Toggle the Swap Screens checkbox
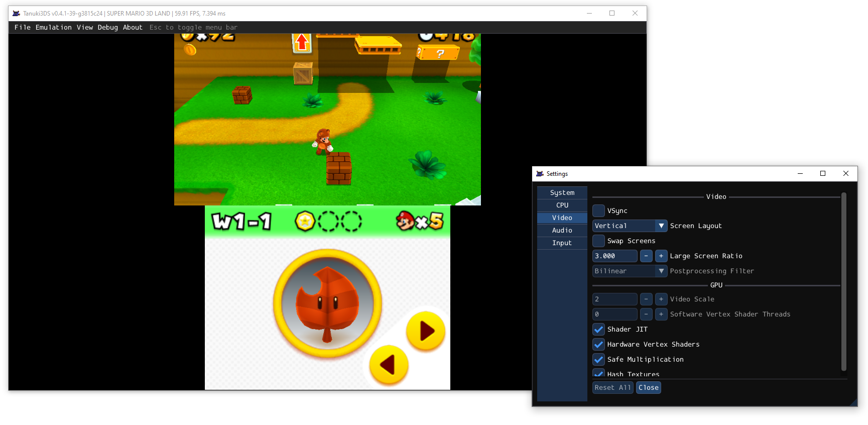868x425 pixels. (x=599, y=241)
